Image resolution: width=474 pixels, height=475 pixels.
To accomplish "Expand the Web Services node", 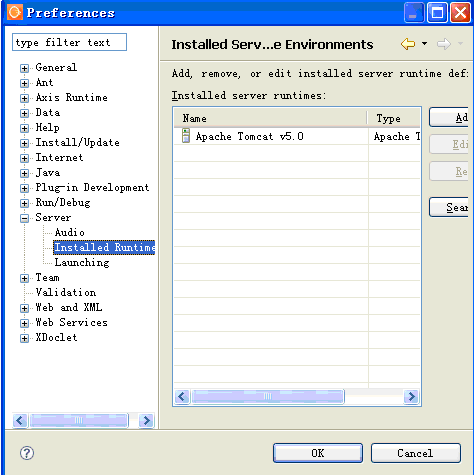I will [24, 323].
